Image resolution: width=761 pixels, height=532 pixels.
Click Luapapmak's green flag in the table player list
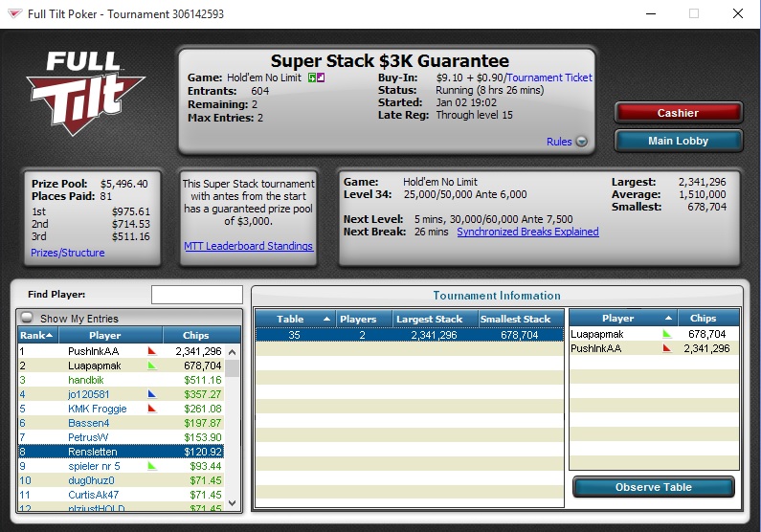click(x=667, y=334)
